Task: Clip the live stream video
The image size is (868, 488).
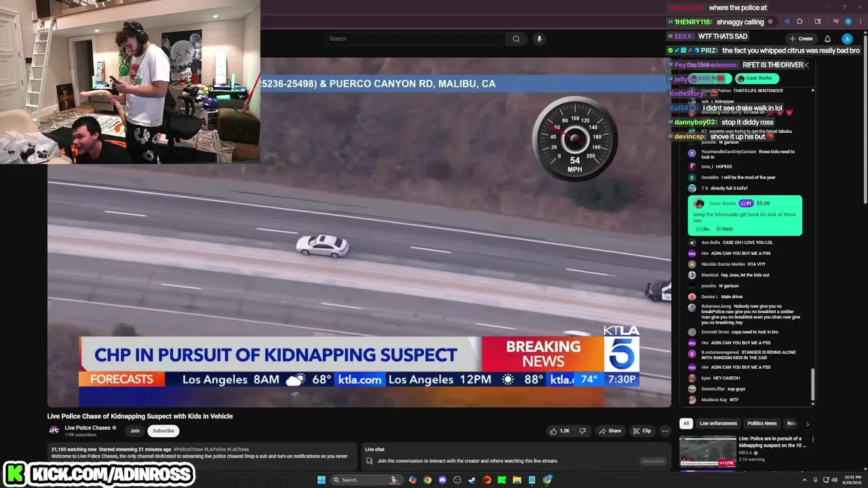Action: [642, 431]
